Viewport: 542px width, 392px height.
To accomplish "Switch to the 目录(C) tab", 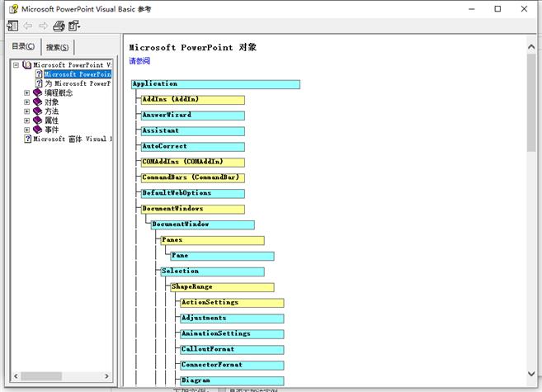I will (23, 46).
